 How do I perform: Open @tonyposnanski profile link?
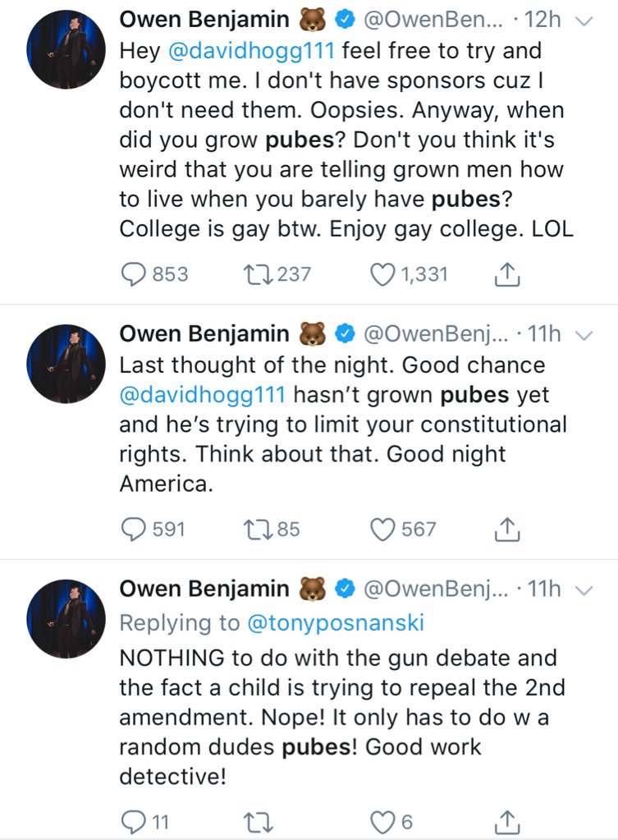(335, 622)
